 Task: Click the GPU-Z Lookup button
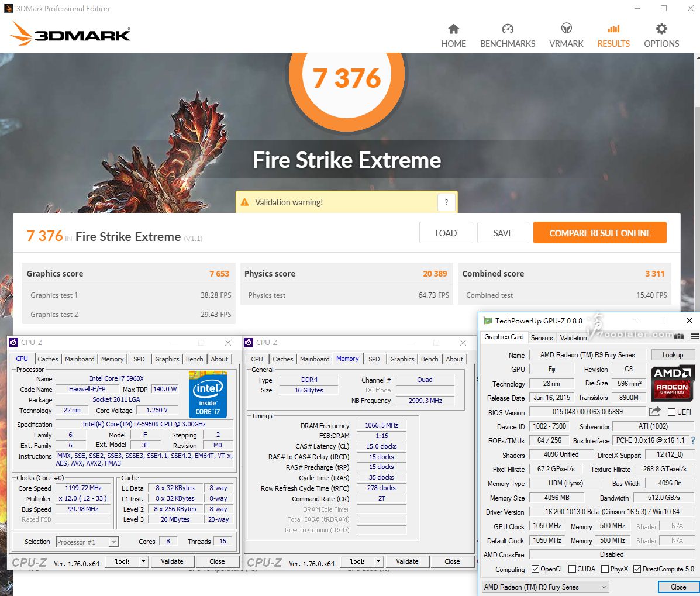click(x=673, y=355)
